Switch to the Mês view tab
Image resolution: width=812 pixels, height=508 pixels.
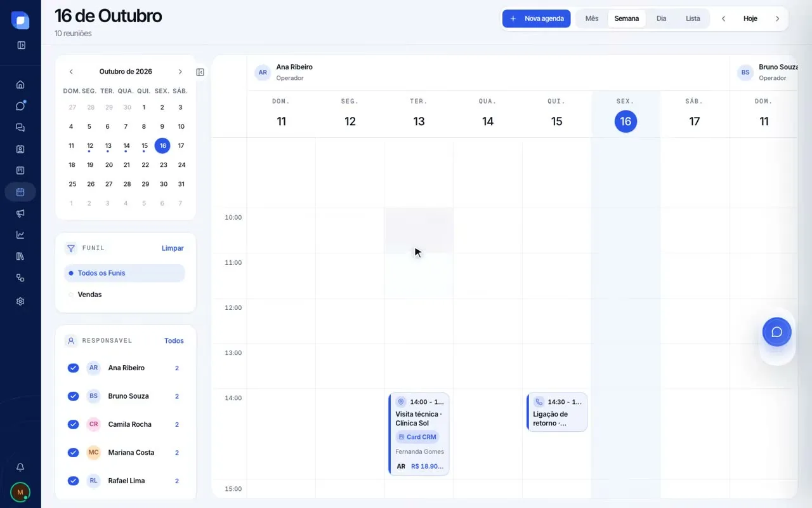coord(592,18)
